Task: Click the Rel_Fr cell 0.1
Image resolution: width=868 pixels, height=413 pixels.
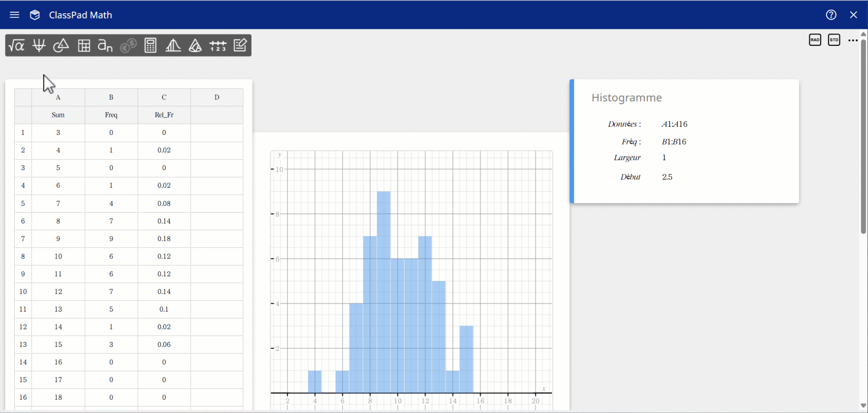Action: pyautogui.click(x=164, y=309)
